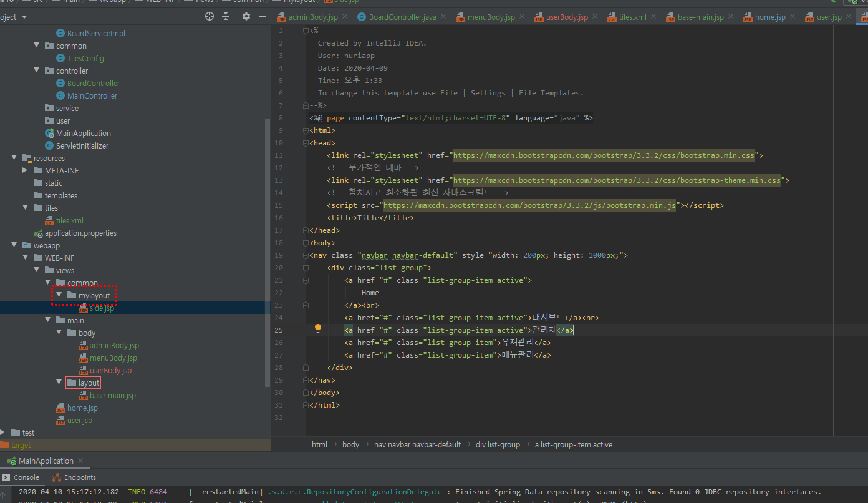This screenshot has width=868, height=503.
Task: Fold the nav block at line 19
Action: pos(306,255)
